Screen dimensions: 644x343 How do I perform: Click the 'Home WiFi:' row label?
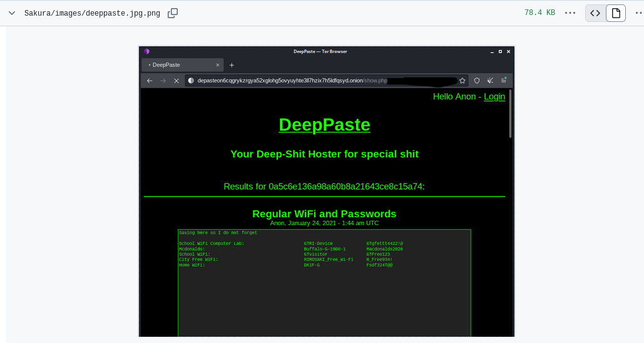pyautogui.click(x=192, y=265)
